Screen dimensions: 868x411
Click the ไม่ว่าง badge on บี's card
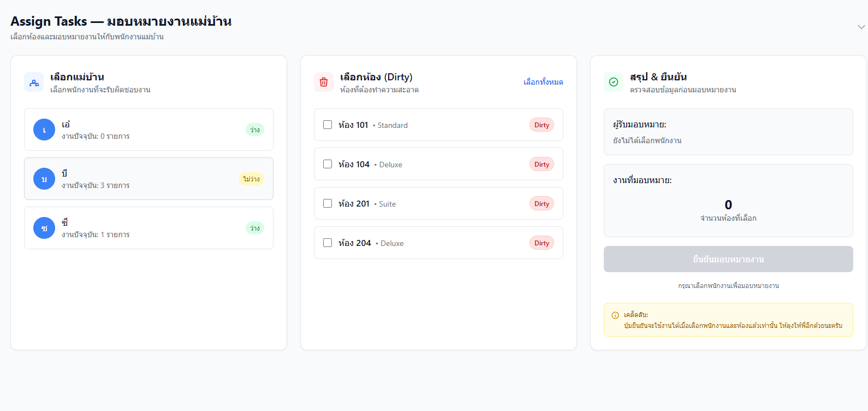251,179
